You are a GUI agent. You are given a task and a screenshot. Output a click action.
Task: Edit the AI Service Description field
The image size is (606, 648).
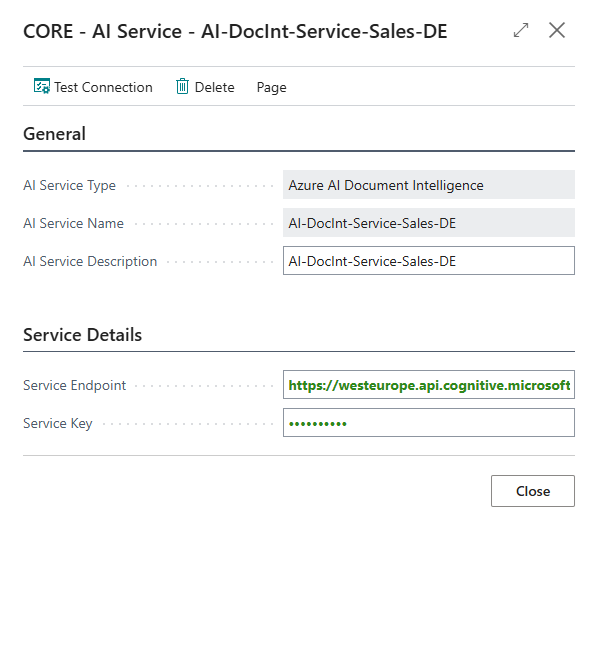(x=429, y=261)
